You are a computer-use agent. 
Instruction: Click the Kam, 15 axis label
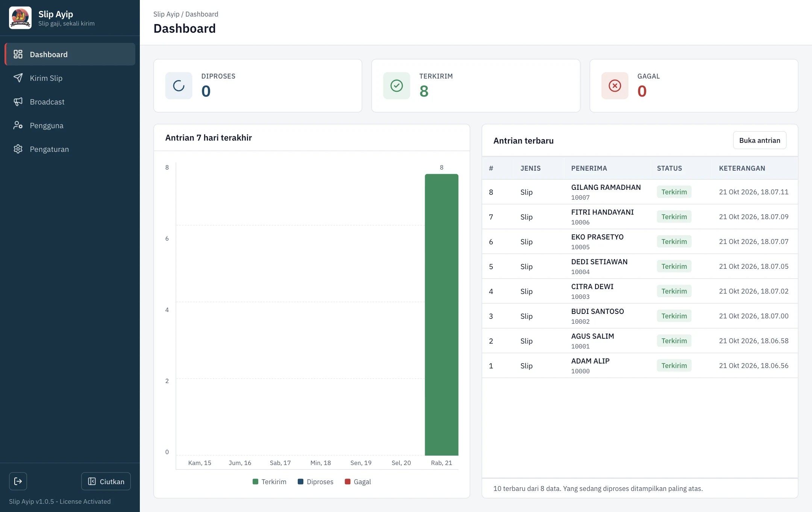[x=200, y=463]
